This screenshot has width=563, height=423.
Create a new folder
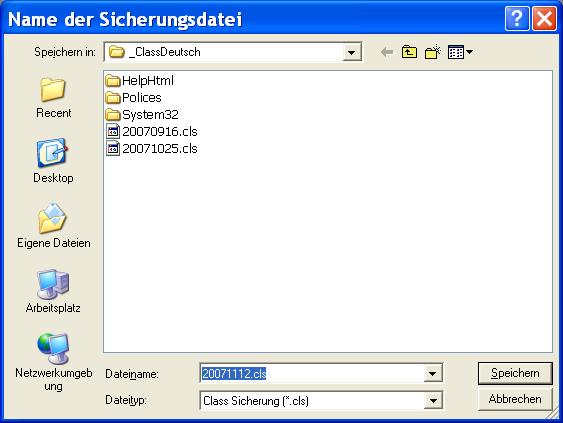coord(433,52)
